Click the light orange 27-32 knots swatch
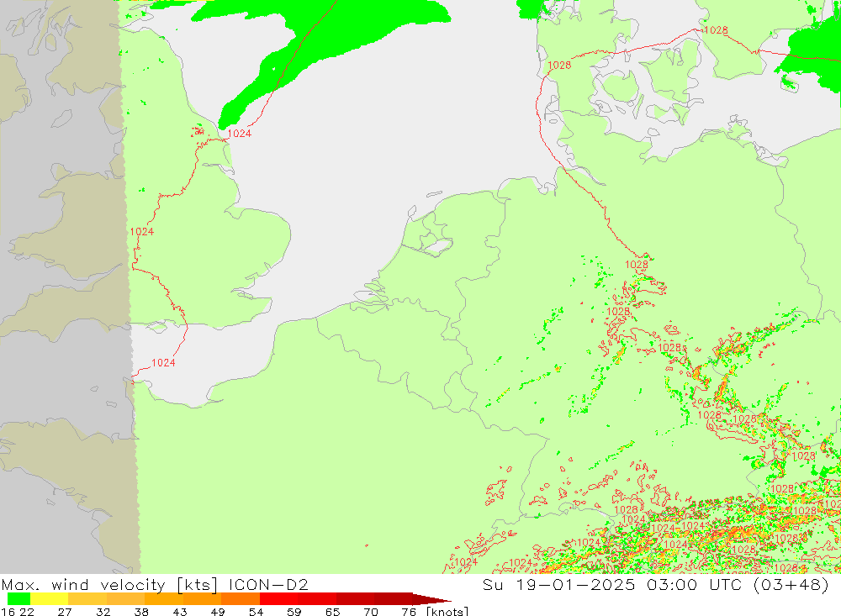 (x=87, y=599)
